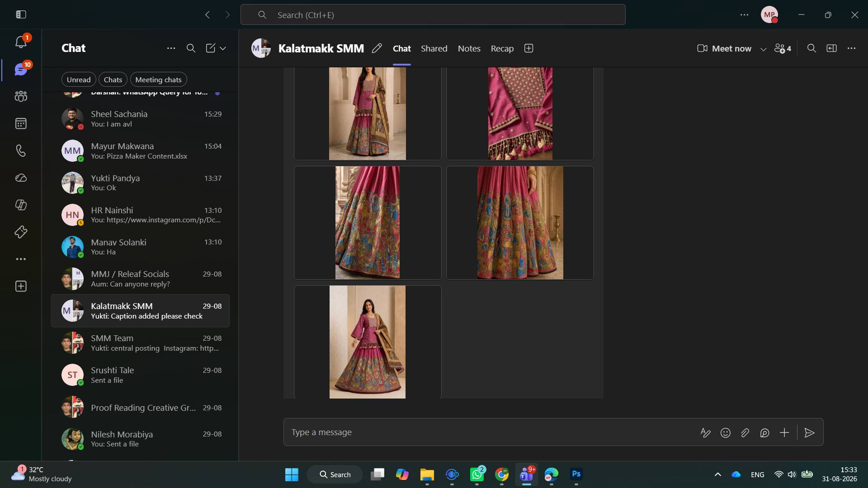Open the Activity notifications bell
This screenshot has height=488, width=868.
(x=21, y=42)
